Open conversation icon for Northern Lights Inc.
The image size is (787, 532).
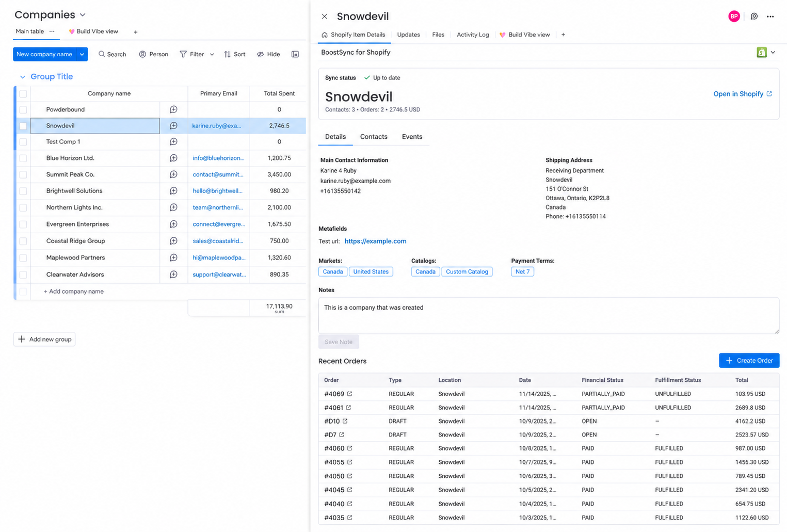(x=173, y=207)
